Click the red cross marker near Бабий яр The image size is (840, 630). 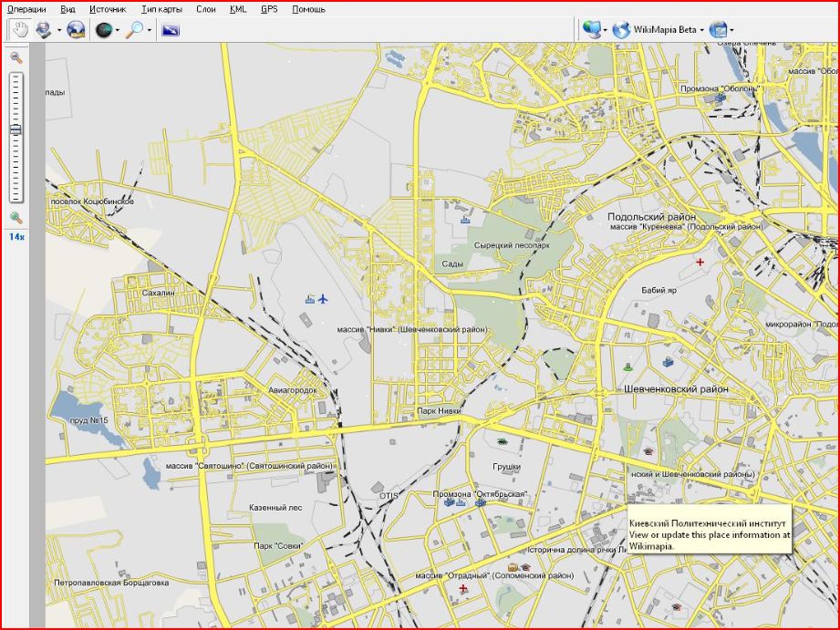coord(700,262)
